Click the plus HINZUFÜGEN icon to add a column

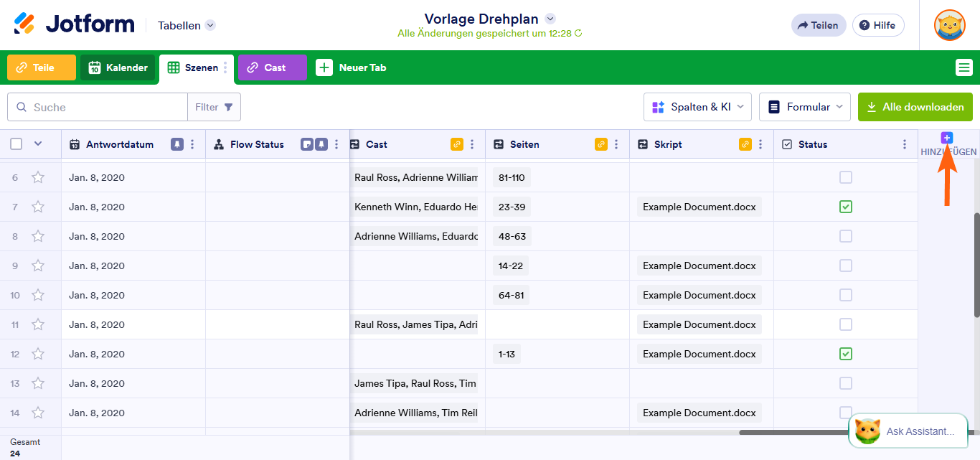947,137
